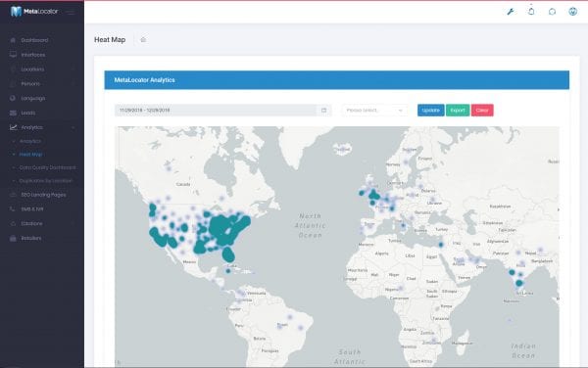Viewport: 588px width, 368px height.
Task: Click the Dashboard sidebar icon
Action: [x=13, y=40]
